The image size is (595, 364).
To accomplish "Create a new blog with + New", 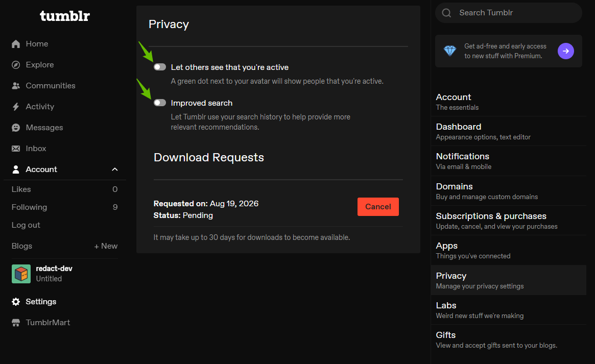I will [106, 246].
